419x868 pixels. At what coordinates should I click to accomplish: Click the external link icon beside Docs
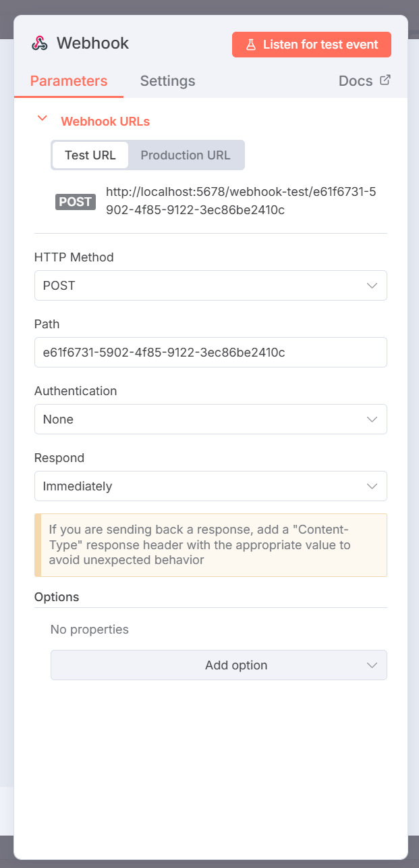click(x=385, y=80)
